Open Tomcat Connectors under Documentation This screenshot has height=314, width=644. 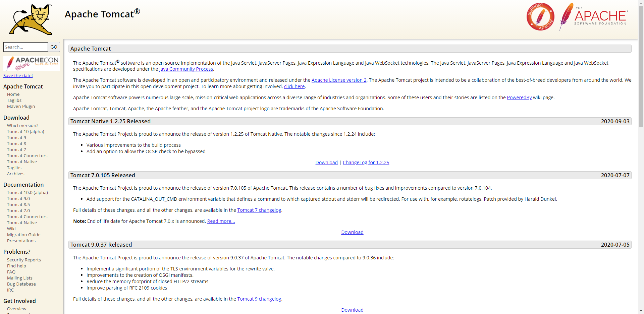click(x=27, y=217)
